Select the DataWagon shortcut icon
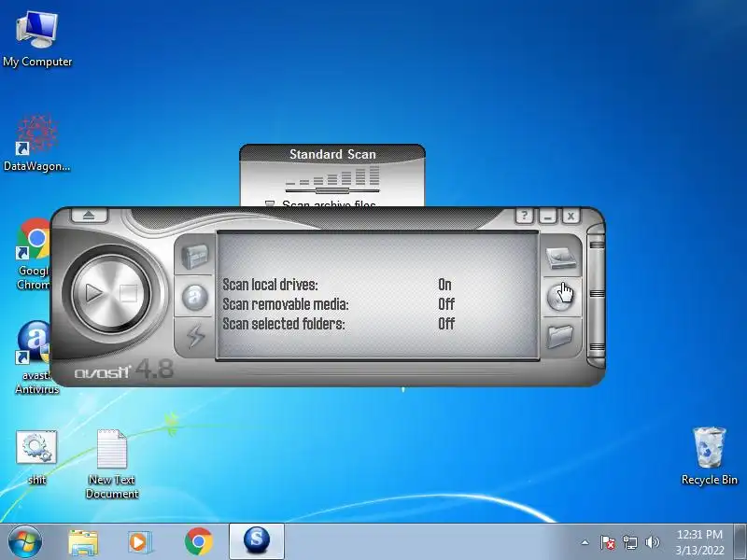747x560 pixels. [x=36, y=143]
